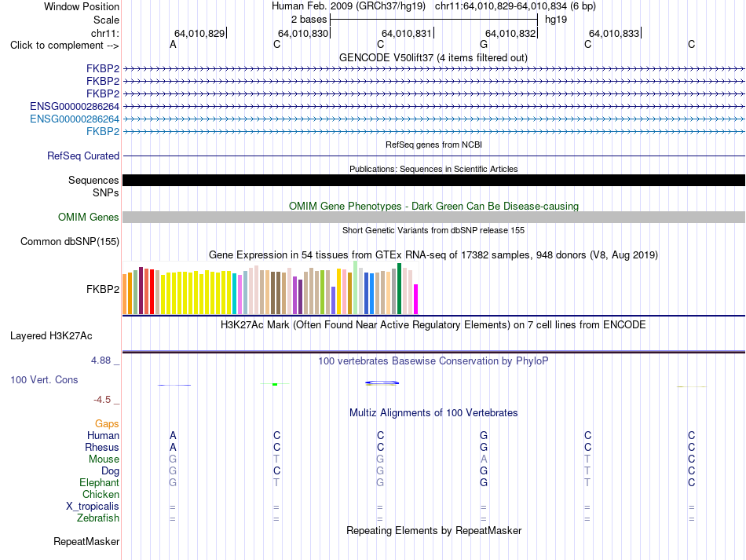
Task: Click the 'hg19' label next to scale bar
Action: [x=556, y=20]
